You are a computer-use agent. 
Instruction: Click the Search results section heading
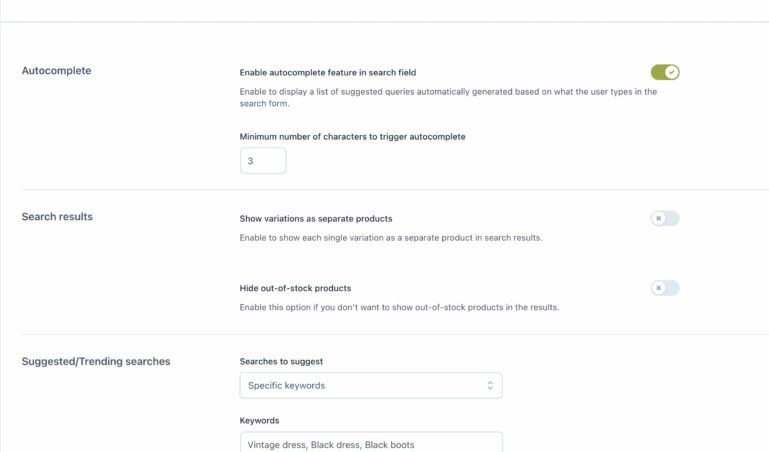pos(57,216)
